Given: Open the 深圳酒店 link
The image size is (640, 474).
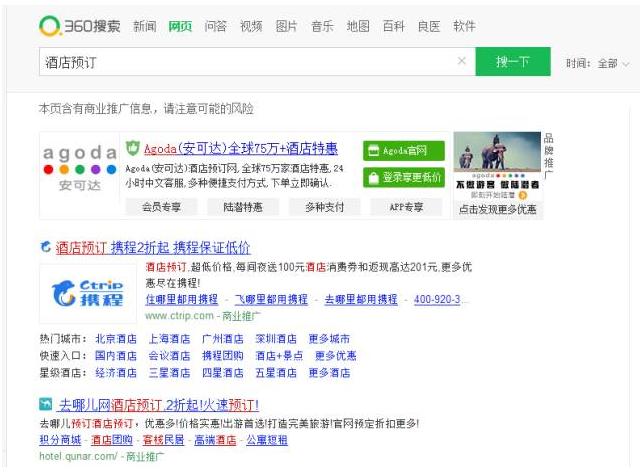Looking at the screenshot, I should 276,339.
